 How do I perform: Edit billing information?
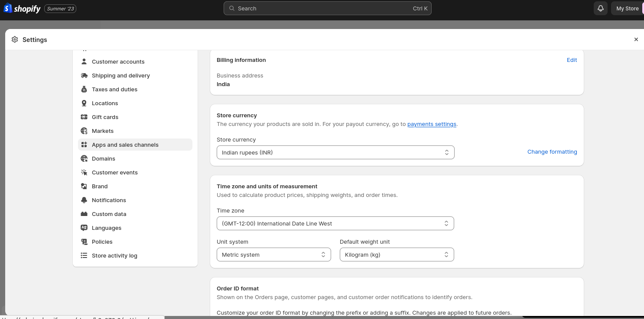[572, 60]
